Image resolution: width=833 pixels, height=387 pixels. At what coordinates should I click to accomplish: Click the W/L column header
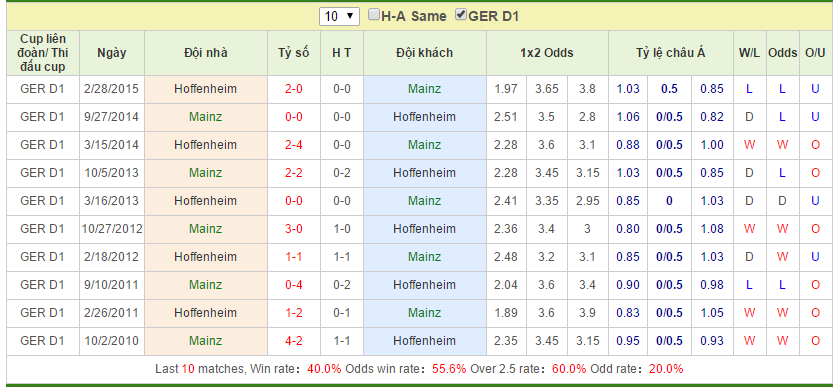[x=749, y=53]
